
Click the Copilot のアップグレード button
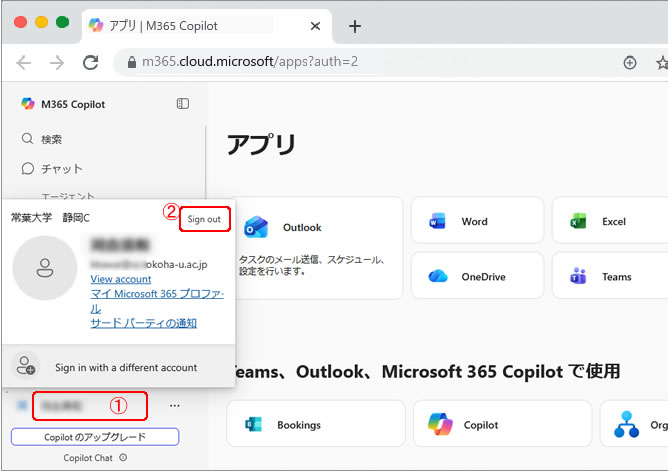tap(95, 437)
